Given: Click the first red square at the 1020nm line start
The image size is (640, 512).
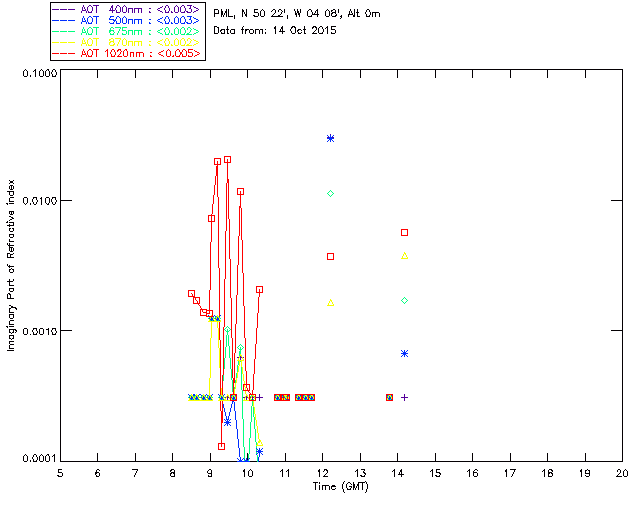Looking at the screenshot, I should pyautogui.click(x=191, y=294).
